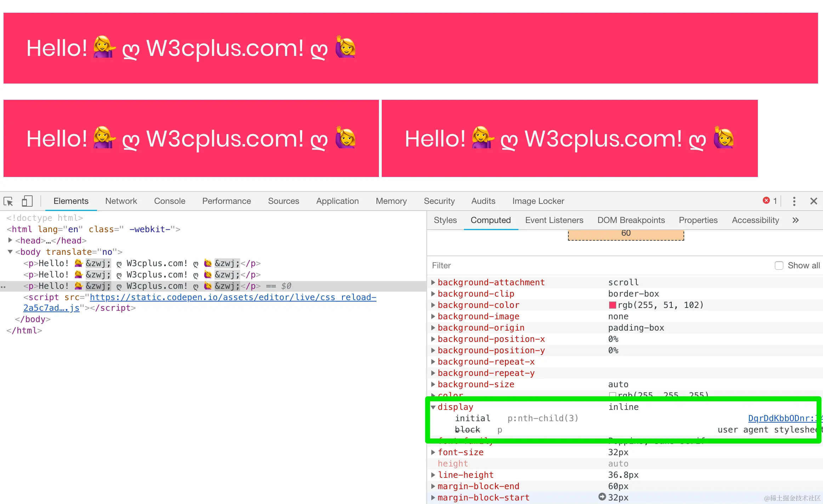Image resolution: width=823 pixels, height=504 pixels.
Task: Open the DevTools three-dot menu
Action: click(x=794, y=201)
